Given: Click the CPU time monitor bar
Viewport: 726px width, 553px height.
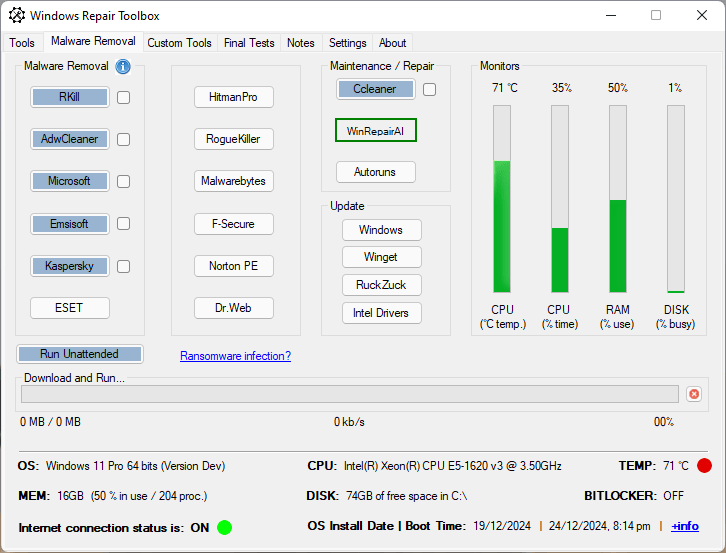Looking at the screenshot, I should pos(560,199).
